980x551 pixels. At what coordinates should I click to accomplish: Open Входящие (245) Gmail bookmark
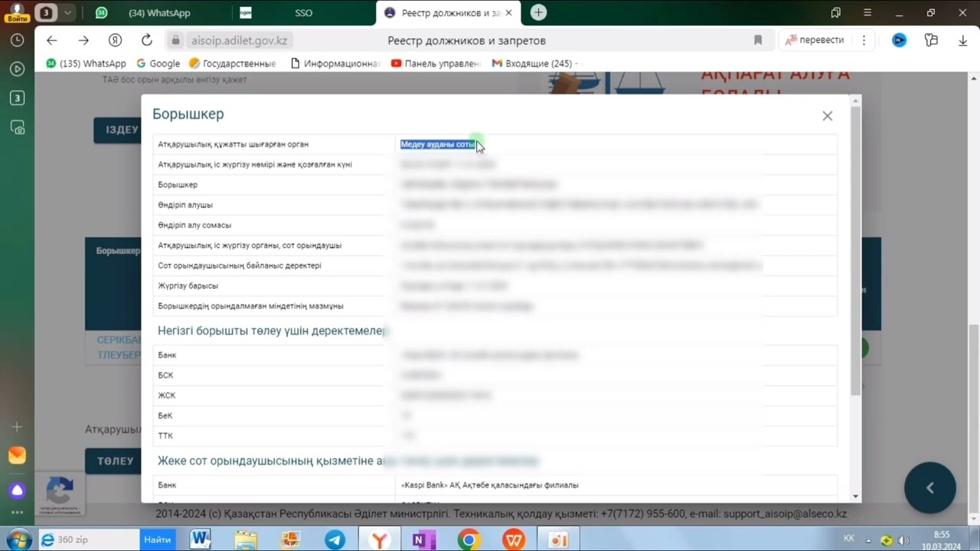[533, 64]
